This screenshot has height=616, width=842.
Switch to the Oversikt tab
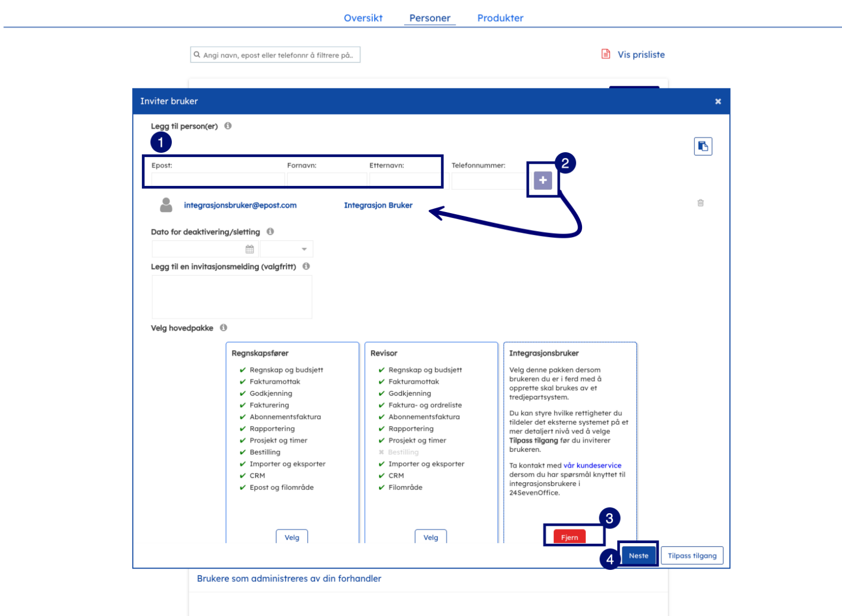(363, 18)
